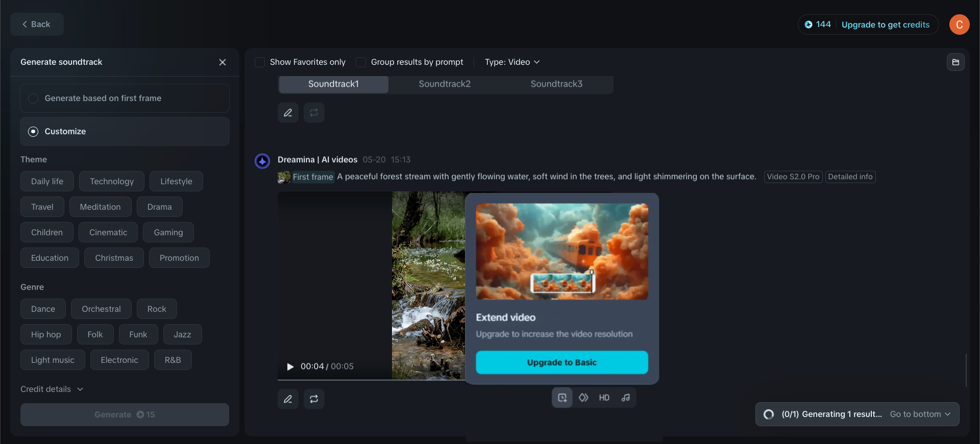
Task: Click the Dreamina AI videos avatar icon
Action: click(262, 161)
